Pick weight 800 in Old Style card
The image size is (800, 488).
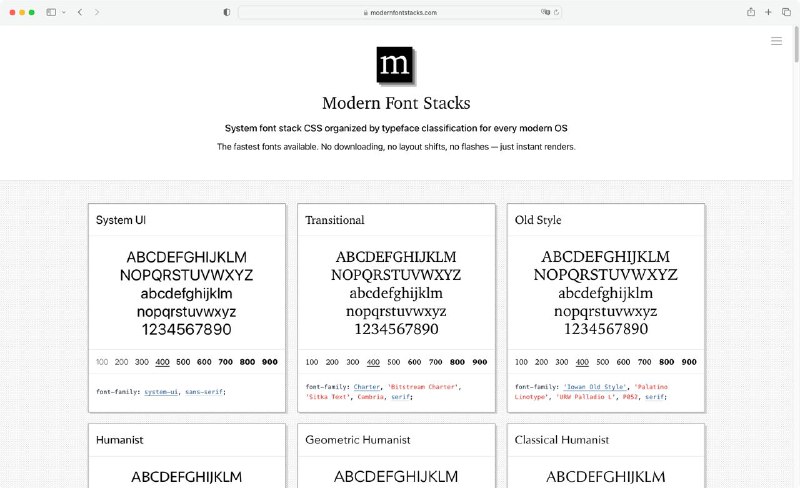666,362
